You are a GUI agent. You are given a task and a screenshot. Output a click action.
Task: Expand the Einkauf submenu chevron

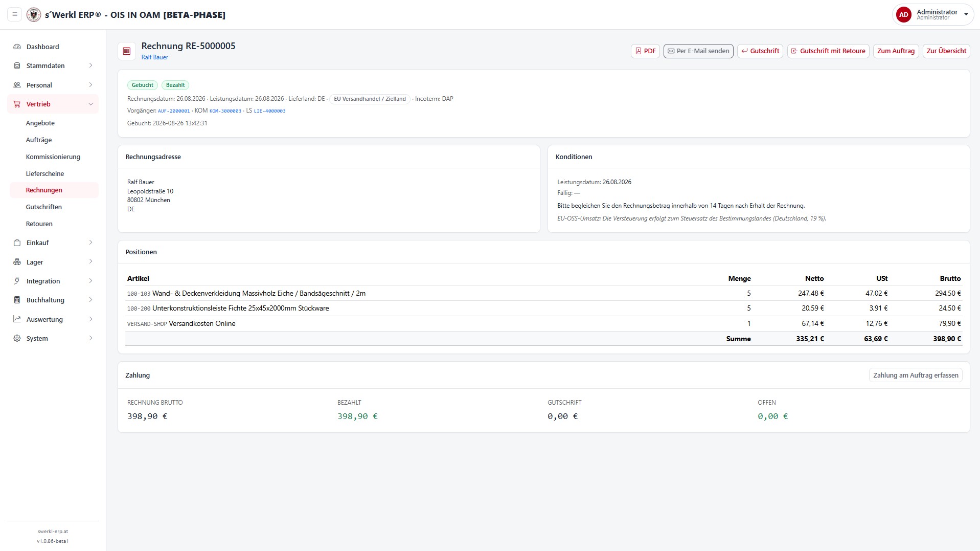pos(90,243)
